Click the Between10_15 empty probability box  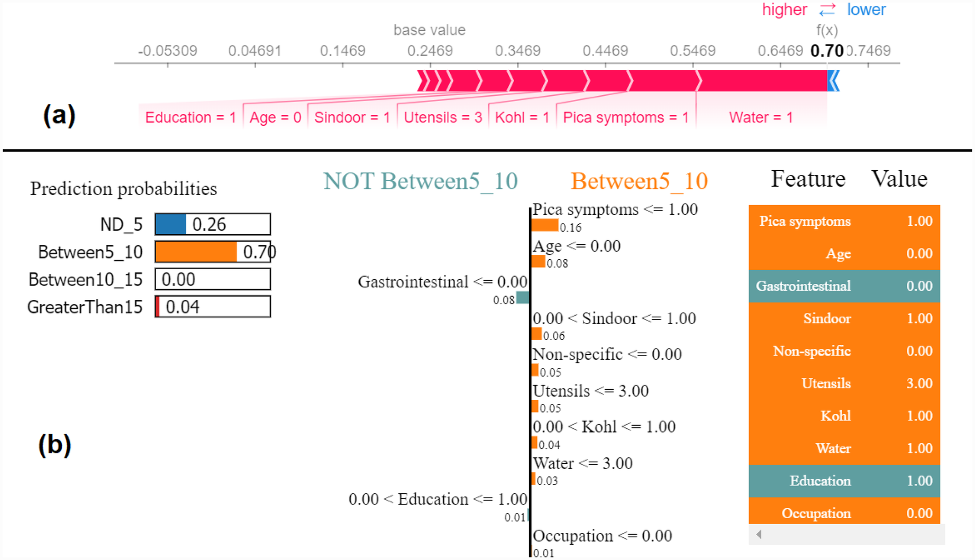point(213,279)
